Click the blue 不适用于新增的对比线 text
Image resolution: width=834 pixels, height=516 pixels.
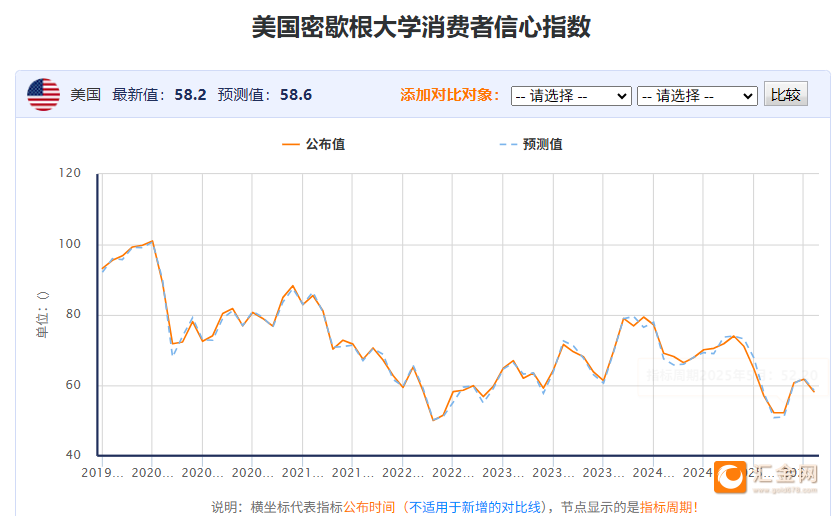474,507
